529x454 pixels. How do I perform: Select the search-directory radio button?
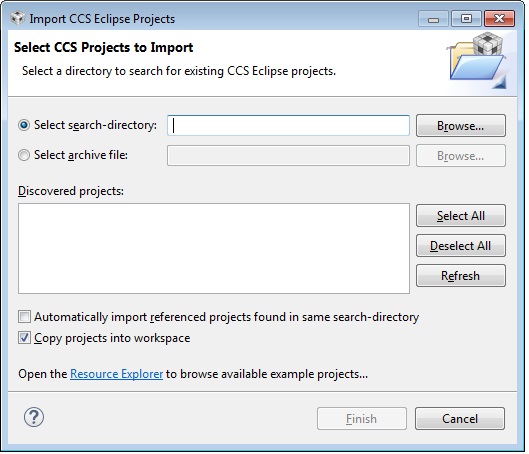pos(24,125)
